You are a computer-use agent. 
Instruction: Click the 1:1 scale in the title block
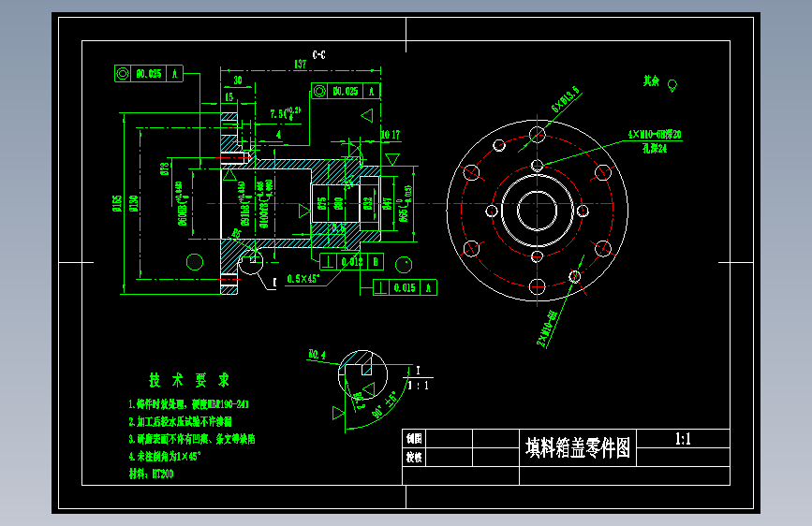pyautogui.click(x=683, y=439)
